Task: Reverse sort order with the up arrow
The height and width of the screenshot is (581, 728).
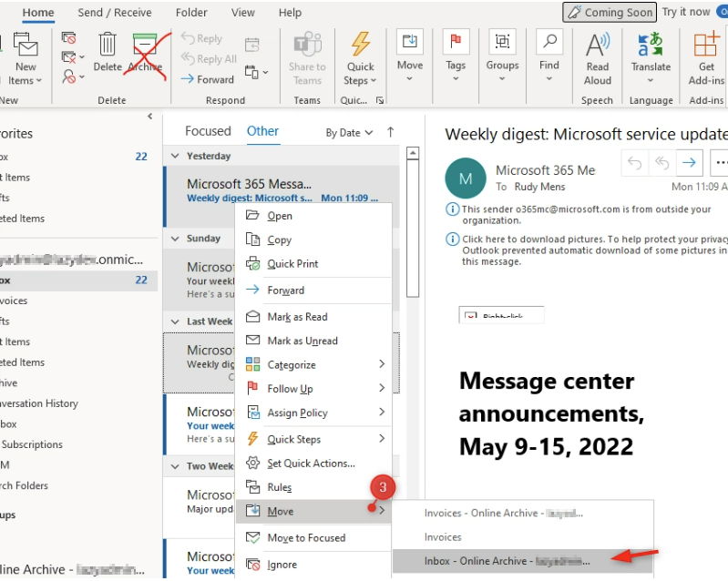Action: click(x=391, y=132)
